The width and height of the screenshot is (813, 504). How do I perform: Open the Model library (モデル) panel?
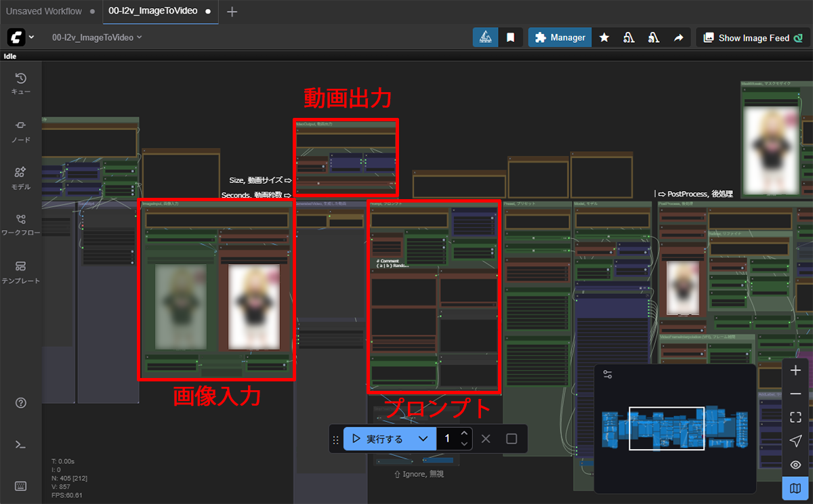point(20,177)
